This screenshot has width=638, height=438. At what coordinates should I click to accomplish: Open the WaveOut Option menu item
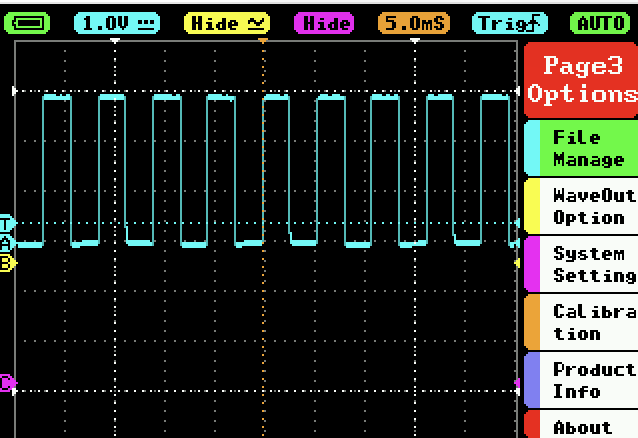(581, 206)
